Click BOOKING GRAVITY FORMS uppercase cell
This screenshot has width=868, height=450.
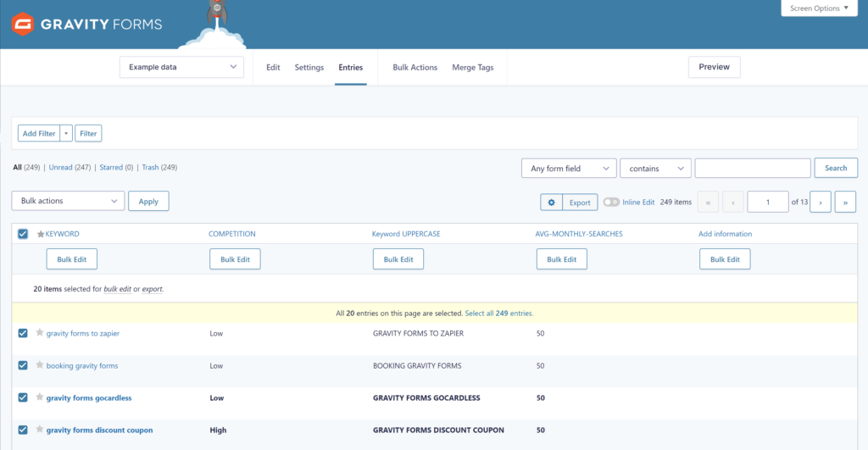click(417, 365)
